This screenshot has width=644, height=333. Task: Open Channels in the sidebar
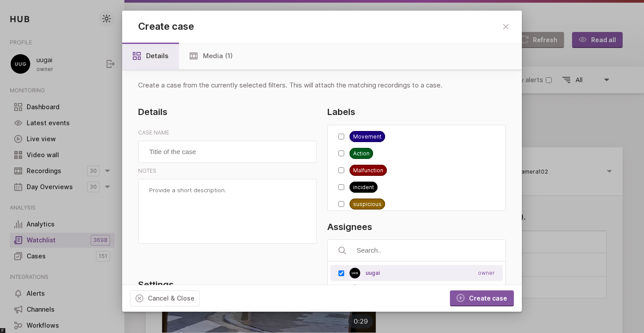62,309
